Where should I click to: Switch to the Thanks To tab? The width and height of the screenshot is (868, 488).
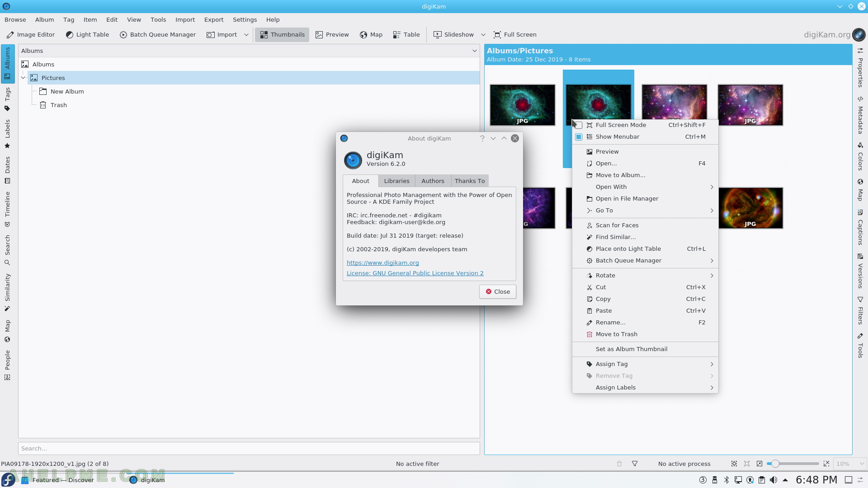pyautogui.click(x=470, y=181)
